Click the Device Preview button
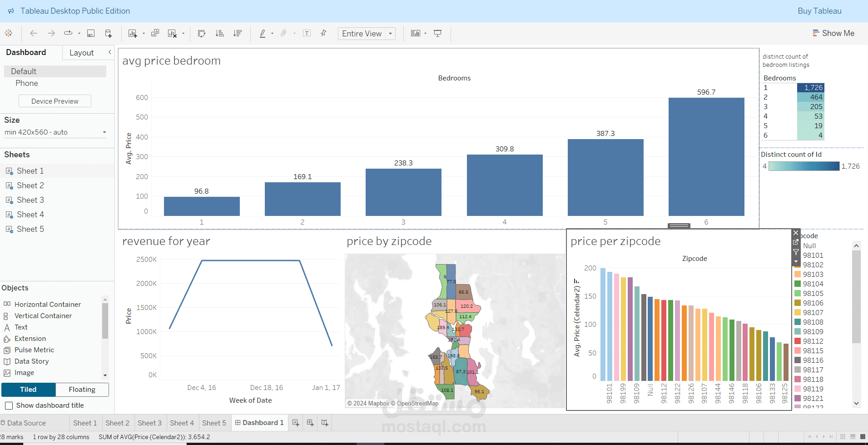 click(55, 101)
